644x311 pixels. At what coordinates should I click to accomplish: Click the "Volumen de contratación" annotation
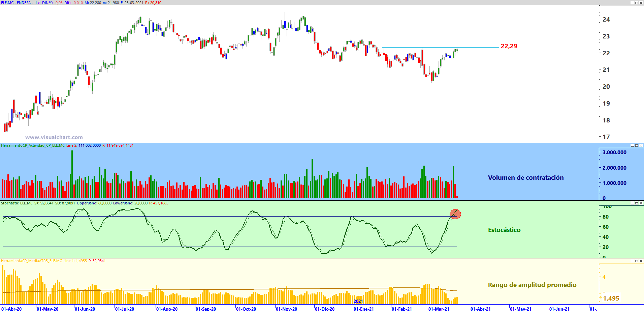pyautogui.click(x=526, y=178)
